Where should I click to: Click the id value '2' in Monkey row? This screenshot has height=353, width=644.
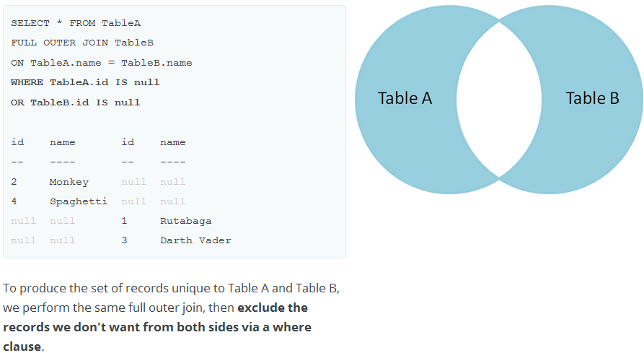14,182
